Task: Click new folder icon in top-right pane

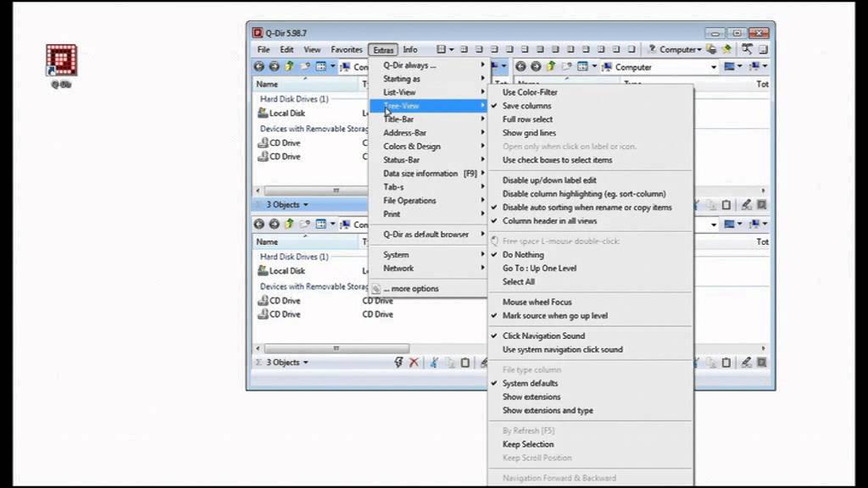Action: pos(566,67)
